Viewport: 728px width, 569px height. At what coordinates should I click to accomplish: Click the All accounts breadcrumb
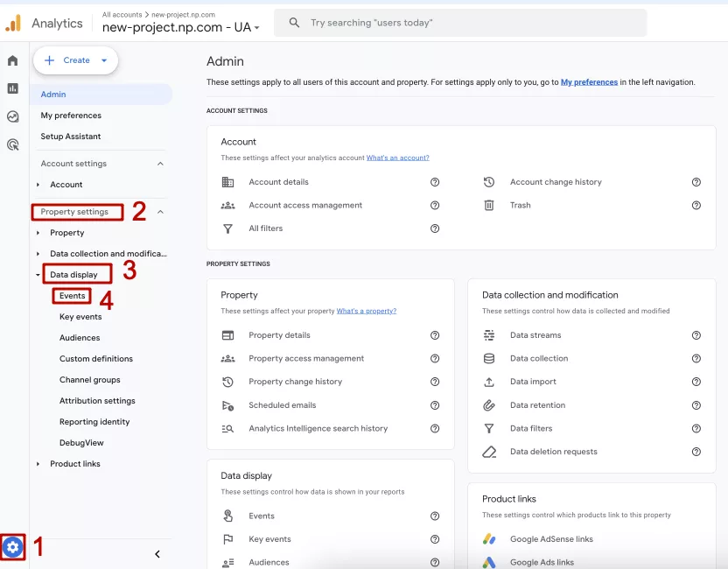122,15
